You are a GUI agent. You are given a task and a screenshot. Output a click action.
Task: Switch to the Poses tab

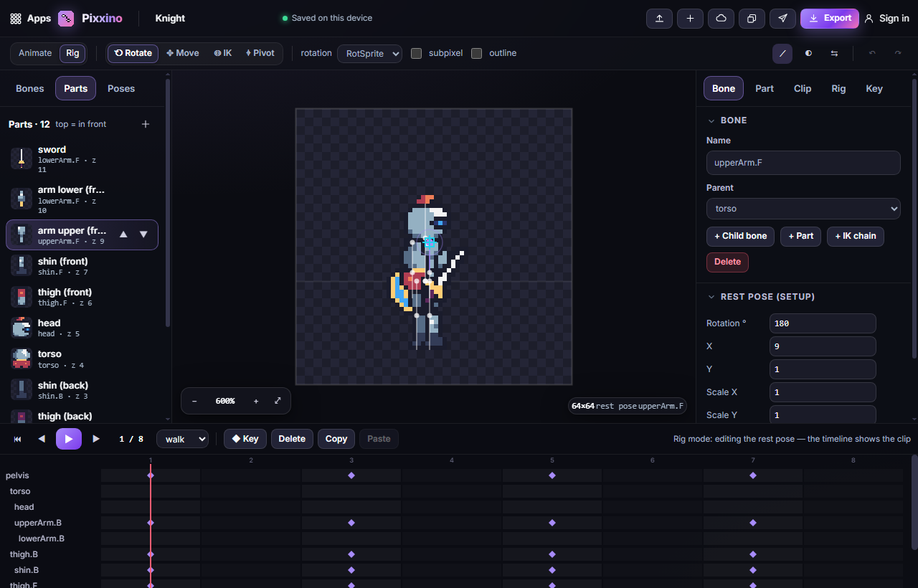pos(121,88)
